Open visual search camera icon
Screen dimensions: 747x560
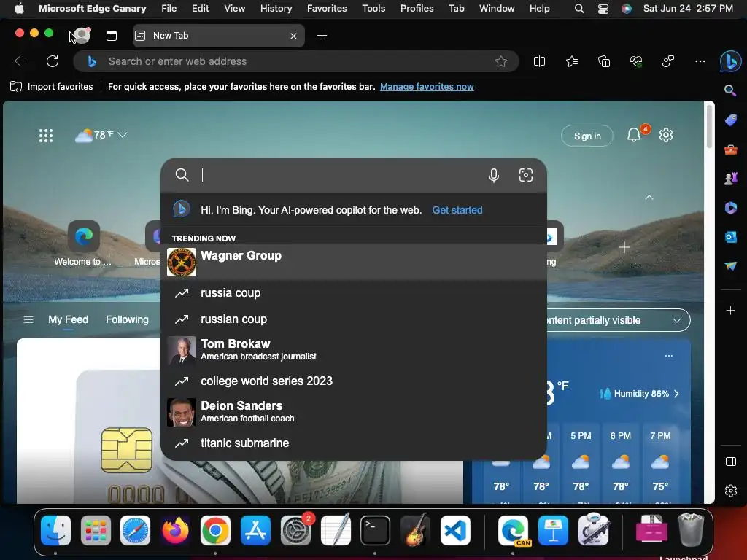point(525,175)
